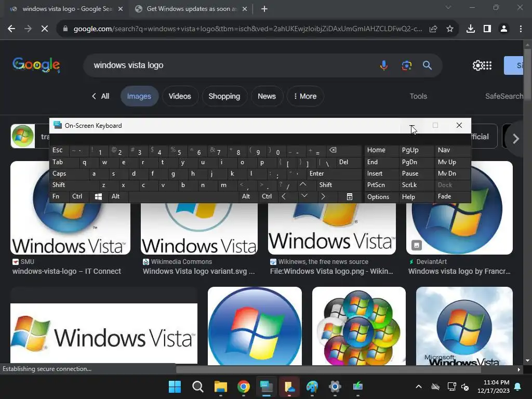Show hidden system tray icons chevron

[x=419, y=387]
